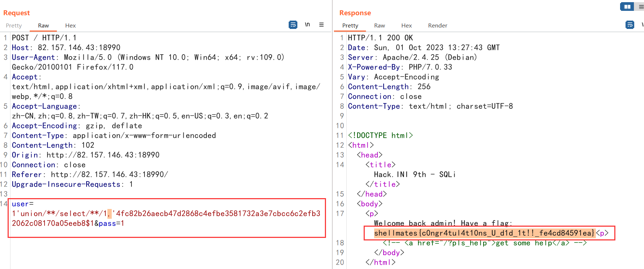This screenshot has width=644, height=269.
Task: Click the Response panel heading
Action: point(355,13)
